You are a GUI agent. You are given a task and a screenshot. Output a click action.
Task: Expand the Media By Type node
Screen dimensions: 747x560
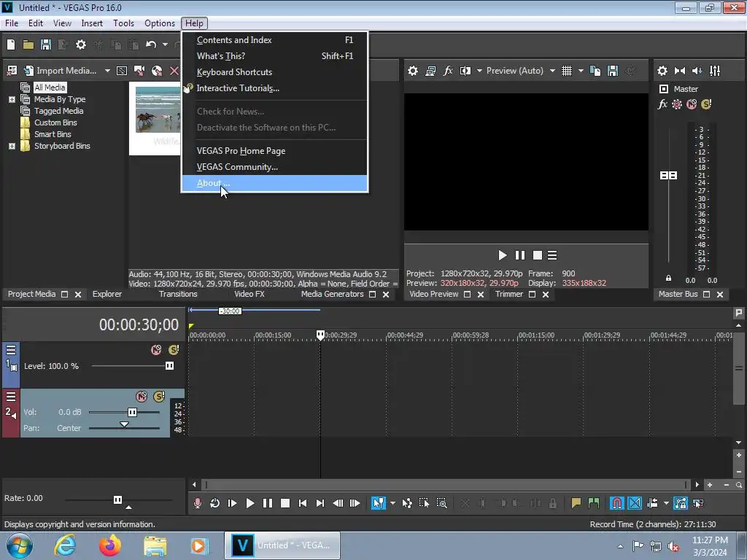[12, 99]
